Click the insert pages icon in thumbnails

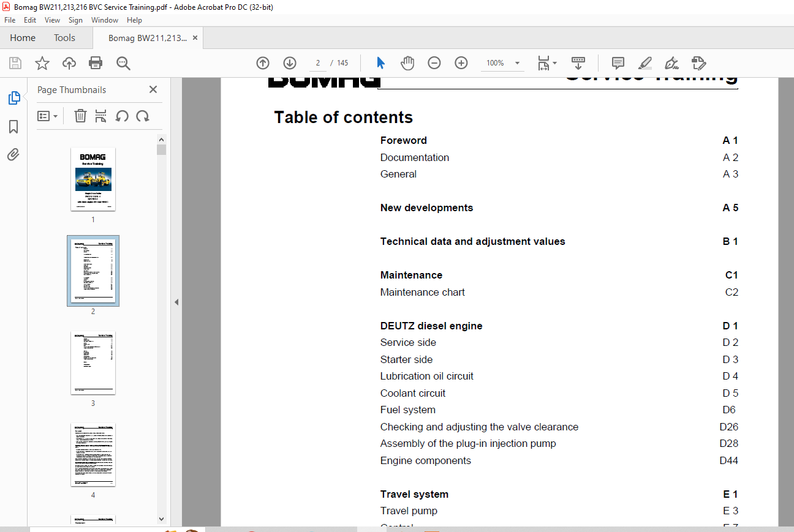pos(101,116)
